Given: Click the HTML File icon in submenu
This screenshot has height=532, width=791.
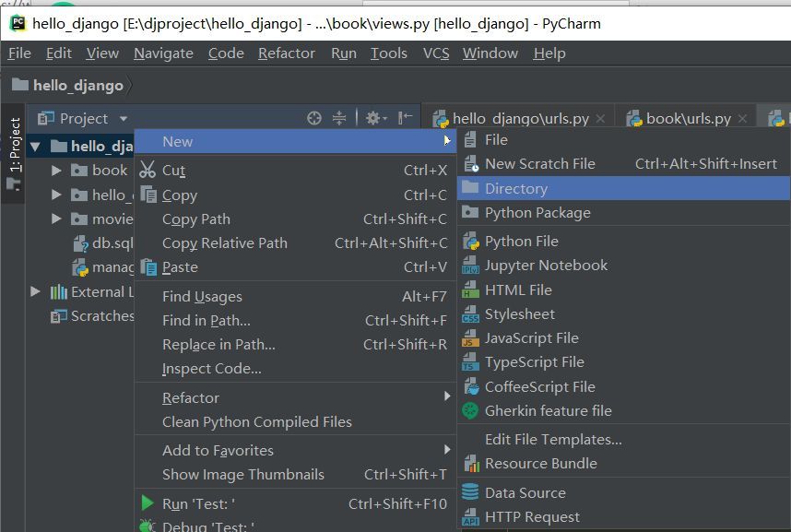Looking at the screenshot, I should click(470, 290).
